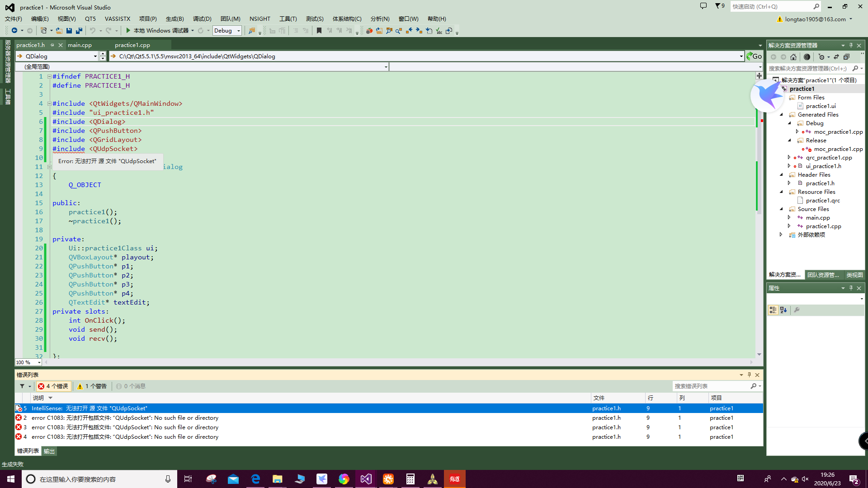Toggle the 4 errors filter button
Screen dimensions: 868x488
click(x=53, y=386)
